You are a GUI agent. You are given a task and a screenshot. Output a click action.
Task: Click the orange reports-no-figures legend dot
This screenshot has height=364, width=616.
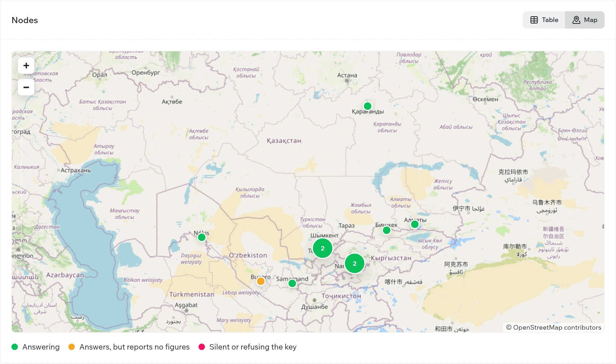(72, 347)
